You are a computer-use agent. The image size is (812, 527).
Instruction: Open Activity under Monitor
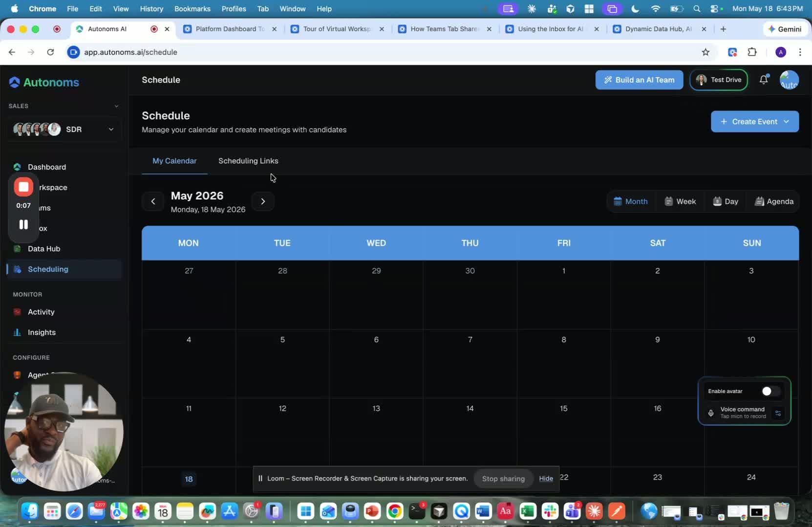[41, 312]
